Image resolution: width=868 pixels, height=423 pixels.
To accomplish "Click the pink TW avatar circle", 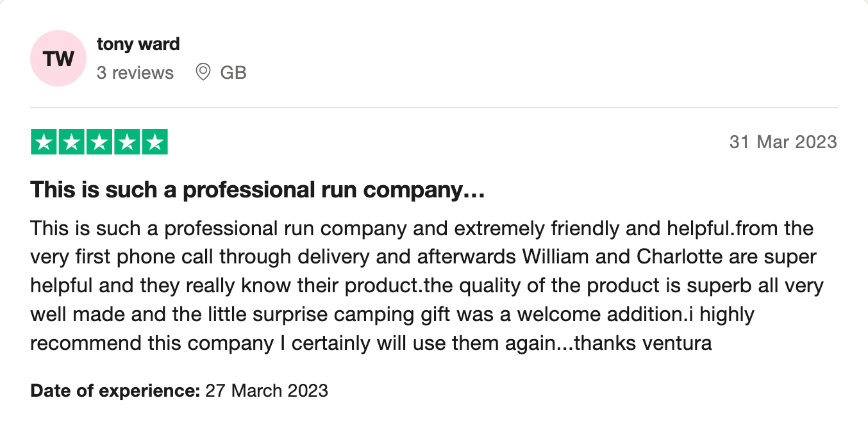I will click(x=58, y=58).
